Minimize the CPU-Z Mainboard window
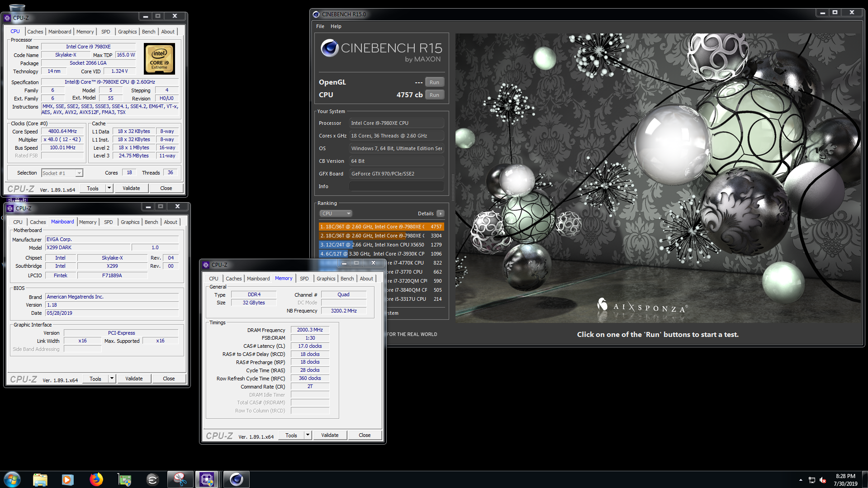868x488 pixels. tap(148, 207)
